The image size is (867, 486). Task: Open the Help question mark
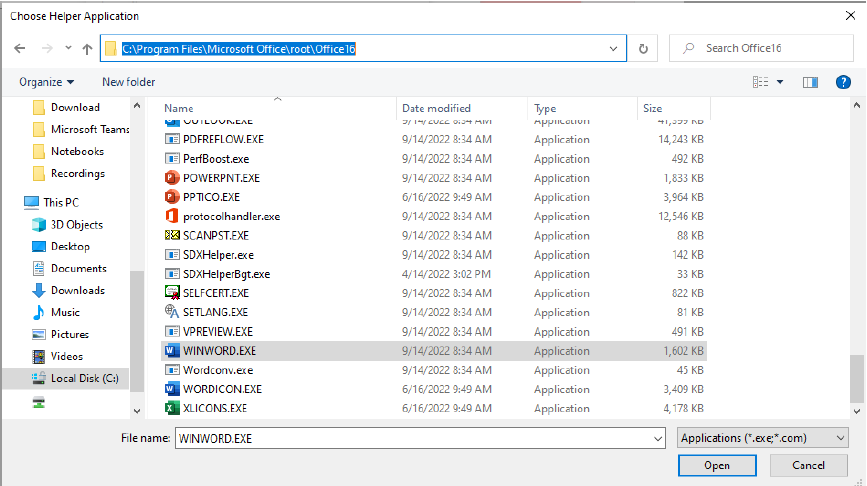click(x=843, y=82)
